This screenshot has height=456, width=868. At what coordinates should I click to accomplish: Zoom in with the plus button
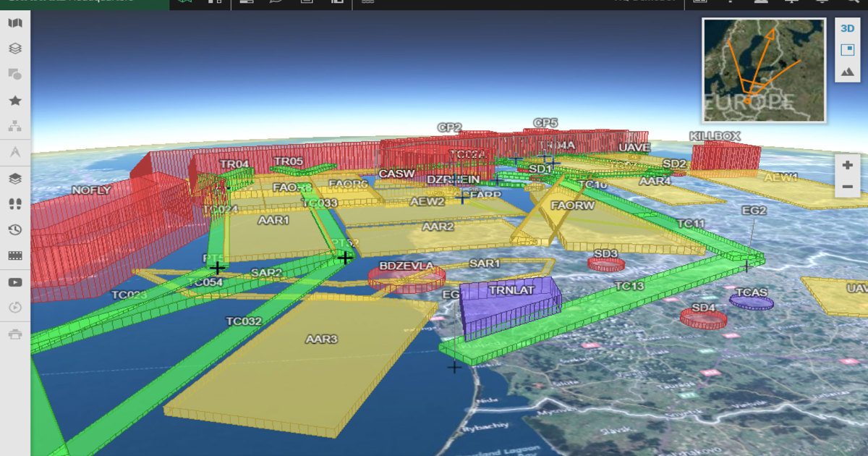[x=847, y=165]
